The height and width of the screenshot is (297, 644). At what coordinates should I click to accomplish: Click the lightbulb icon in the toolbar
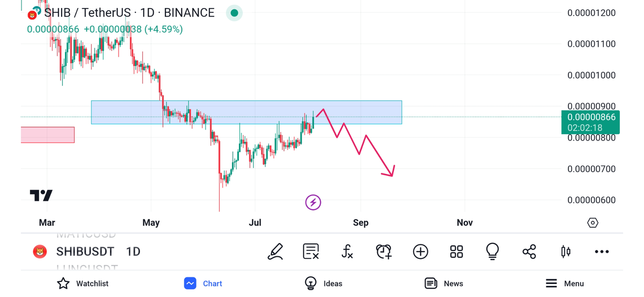point(492,251)
